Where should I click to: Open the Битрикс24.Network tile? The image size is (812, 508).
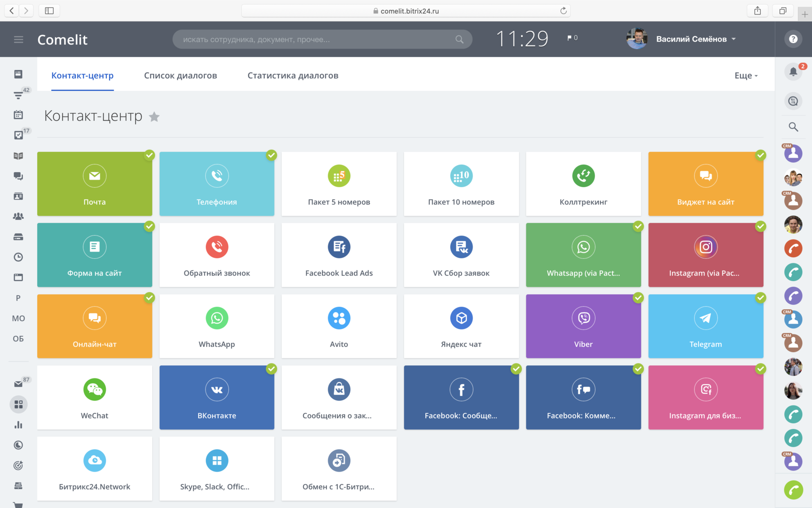coord(95,468)
